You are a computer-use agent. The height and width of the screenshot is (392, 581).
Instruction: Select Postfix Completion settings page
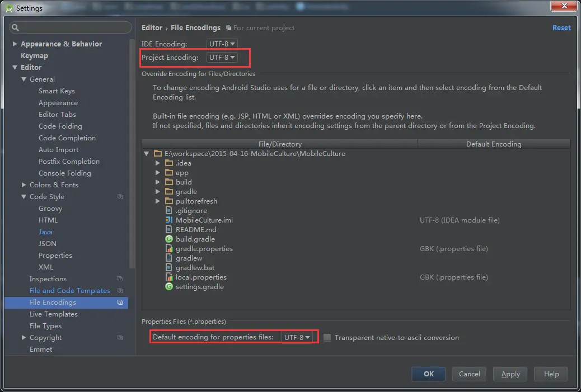(x=69, y=162)
